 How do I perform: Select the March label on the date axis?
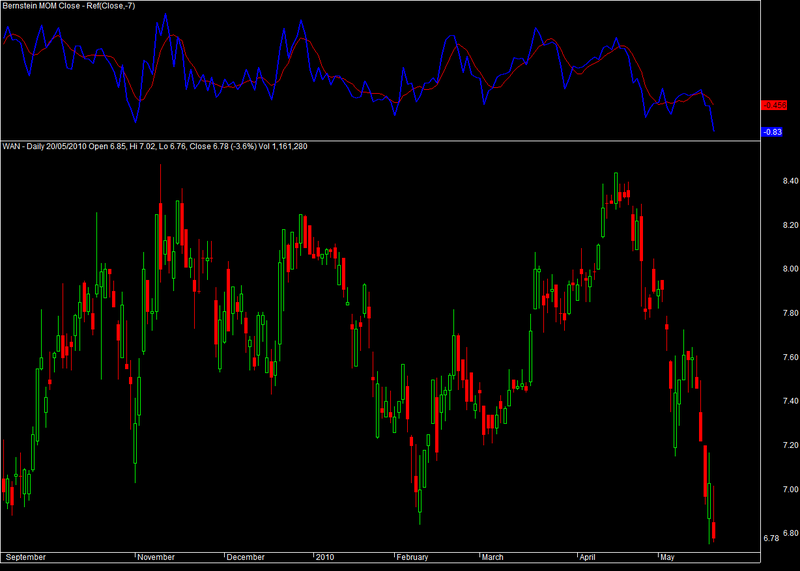coord(492,557)
